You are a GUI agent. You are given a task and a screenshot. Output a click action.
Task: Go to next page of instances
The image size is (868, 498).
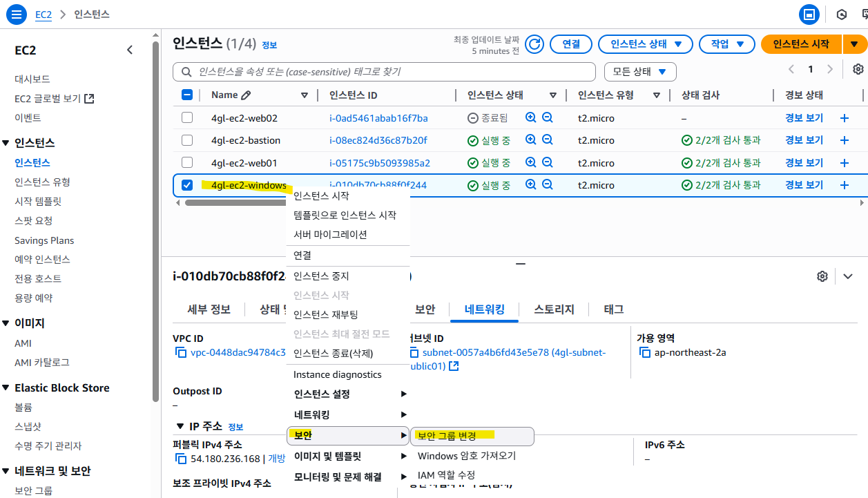[830, 69]
